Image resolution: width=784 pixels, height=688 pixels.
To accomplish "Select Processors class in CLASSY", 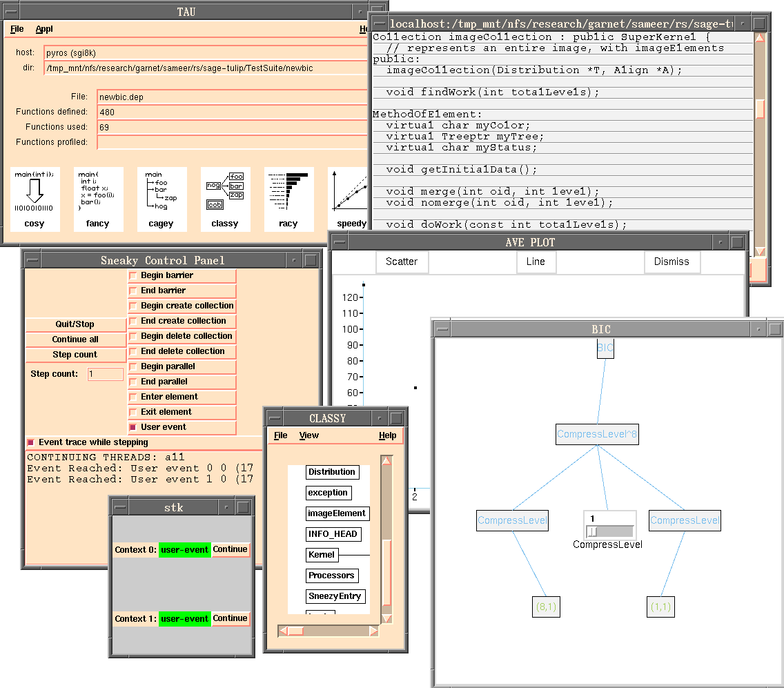I will point(331,576).
